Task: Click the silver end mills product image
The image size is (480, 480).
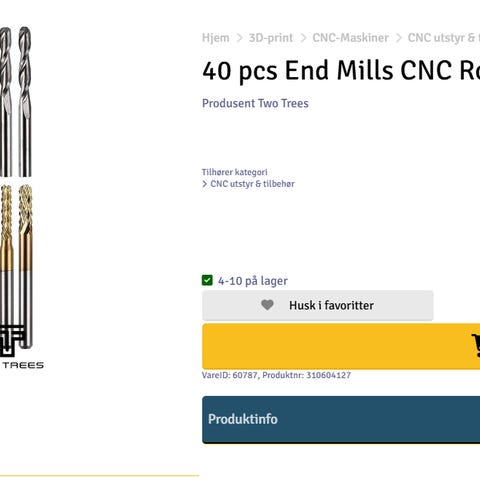Action: click(16, 102)
